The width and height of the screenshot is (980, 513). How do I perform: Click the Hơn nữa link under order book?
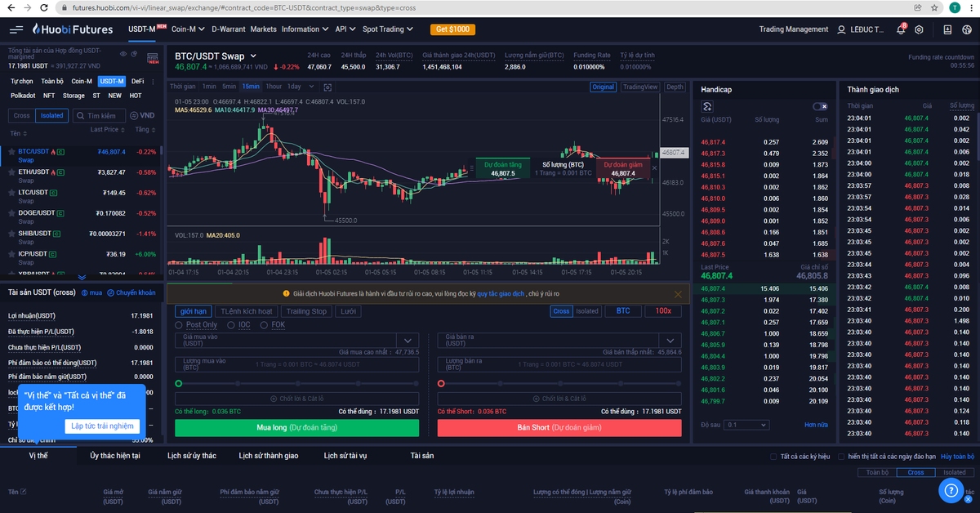coord(816,425)
